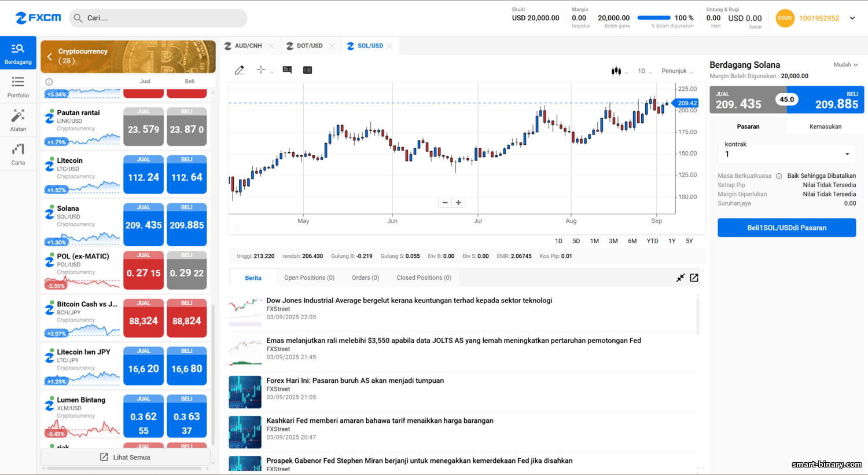868x475 pixels.
Task: Open the Closed Positions (0) tab
Action: 424,278
